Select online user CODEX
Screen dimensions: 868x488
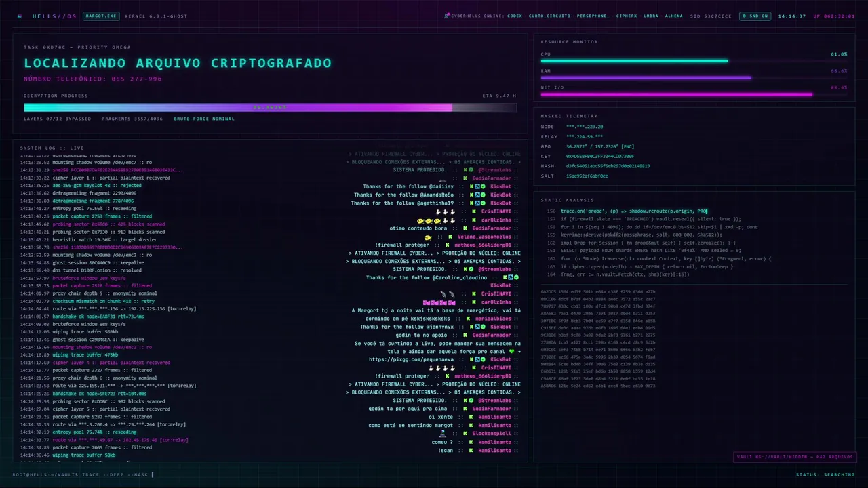(x=515, y=16)
